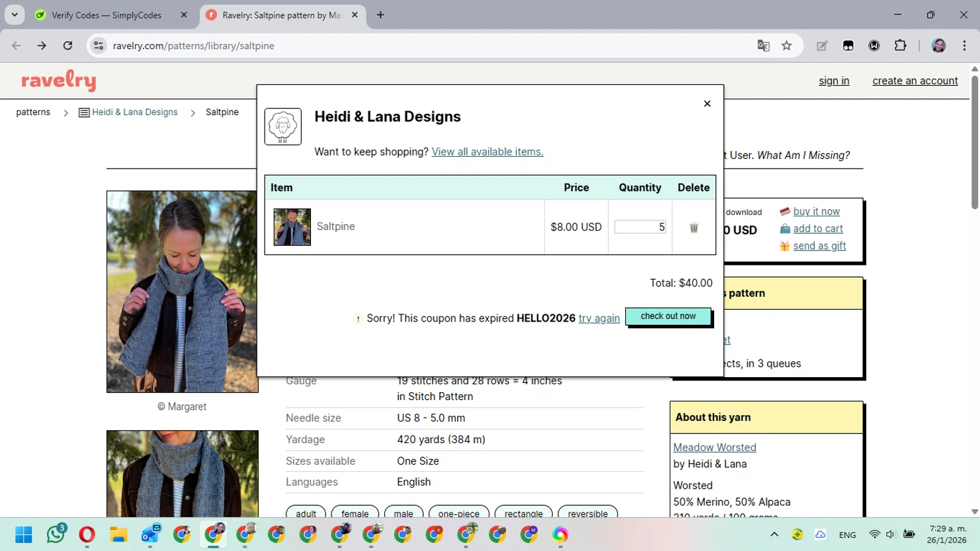Open the main scarf photo by Margaret
Image resolution: width=980 pixels, height=551 pixels.
[x=182, y=292]
